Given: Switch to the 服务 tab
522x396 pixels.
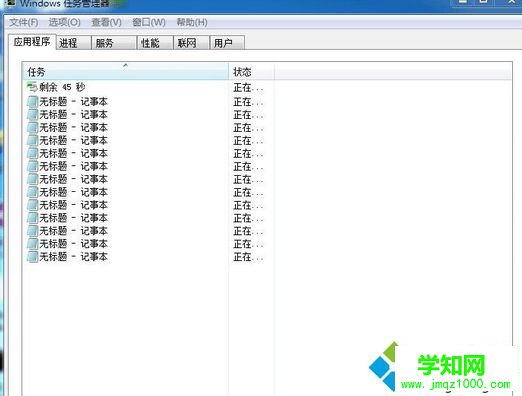Looking at the screenshot, I should tap(114, 43).
